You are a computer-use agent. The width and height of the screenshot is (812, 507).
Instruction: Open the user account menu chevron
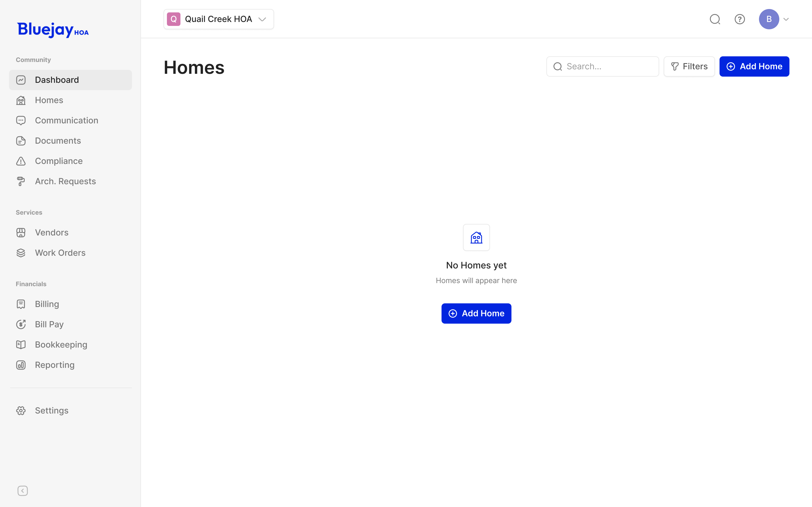786,19
